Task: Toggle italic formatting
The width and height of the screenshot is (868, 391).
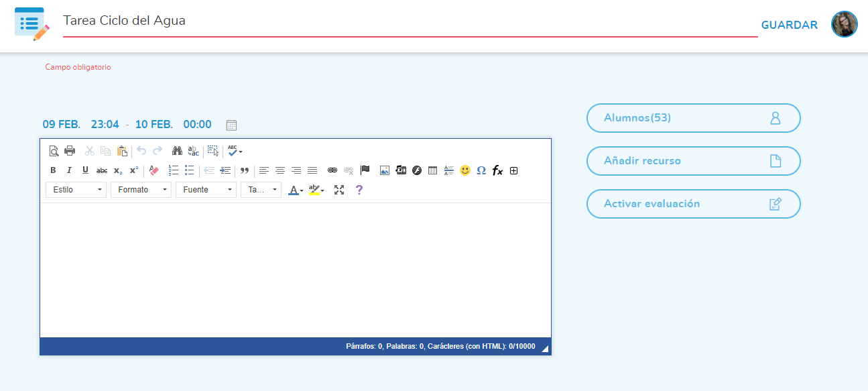Action: click(x=69, y=170)
